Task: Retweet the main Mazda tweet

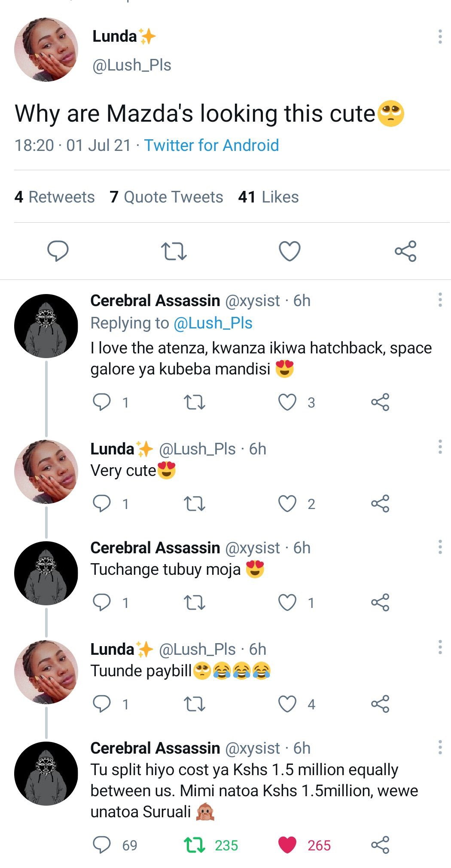Action: click(174, 252)
